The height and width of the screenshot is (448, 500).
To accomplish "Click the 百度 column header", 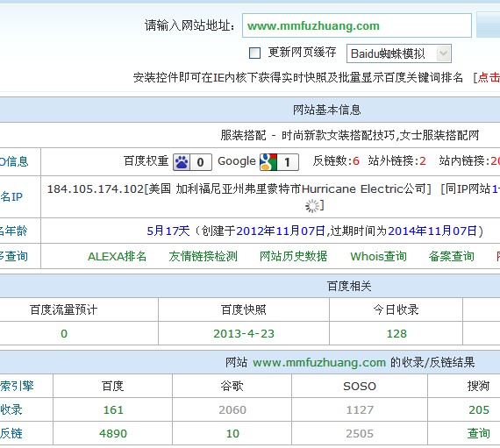I will [x=112, y=386].
